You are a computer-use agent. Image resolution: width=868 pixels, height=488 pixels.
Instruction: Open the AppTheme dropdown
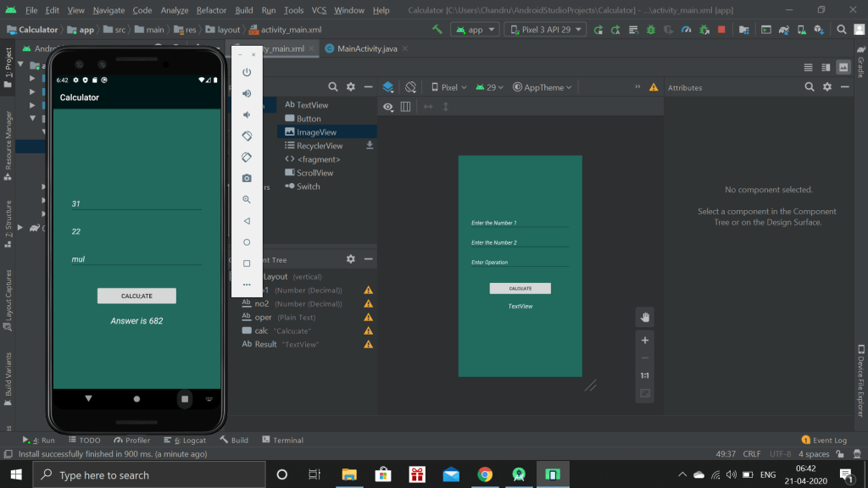click(542, 87)
